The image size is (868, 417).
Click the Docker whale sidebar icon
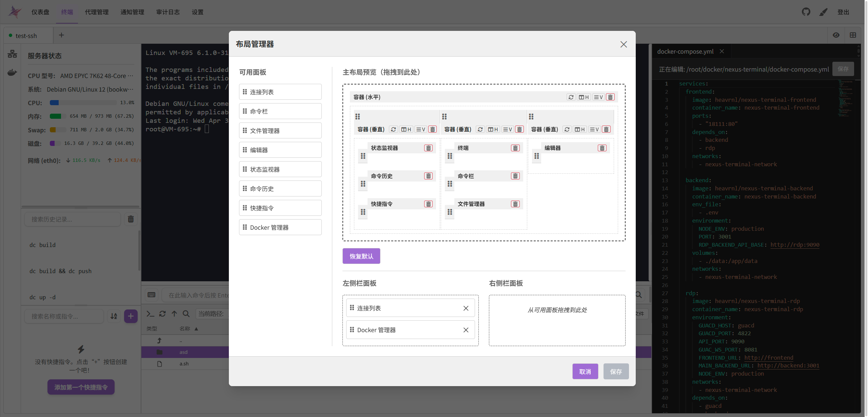pyautogui.click(x=12, y=72)
